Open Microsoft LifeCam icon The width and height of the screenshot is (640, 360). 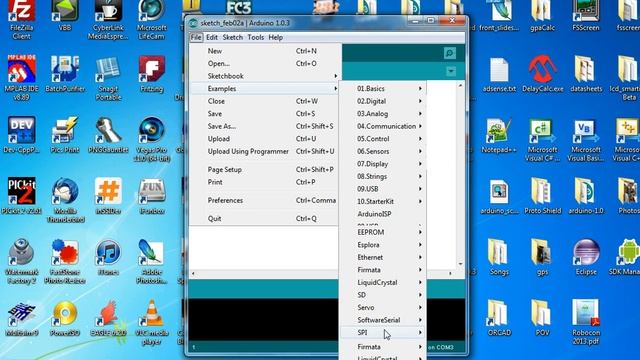[x=151, y=20]
